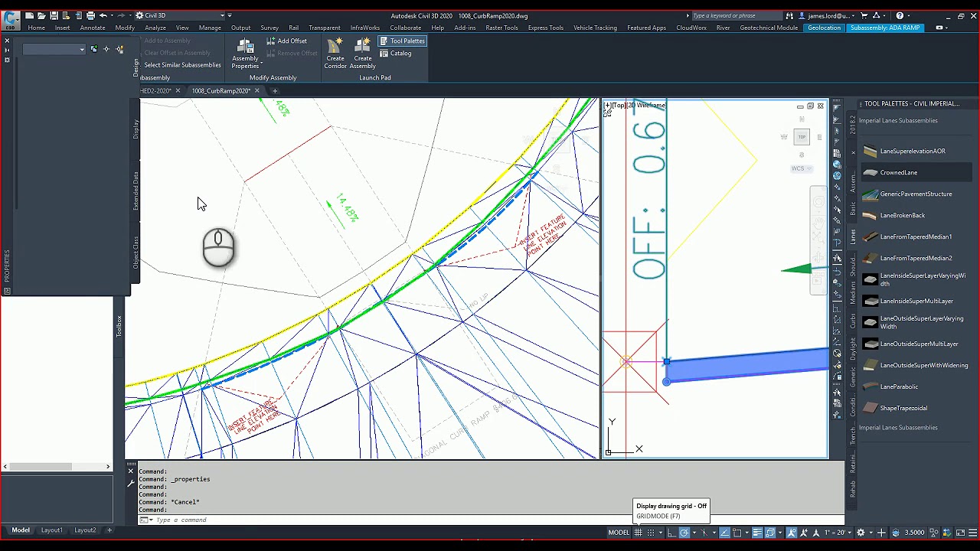
Task: Click the select objects icon in Properties palette
Action: (x=106, y=49)
